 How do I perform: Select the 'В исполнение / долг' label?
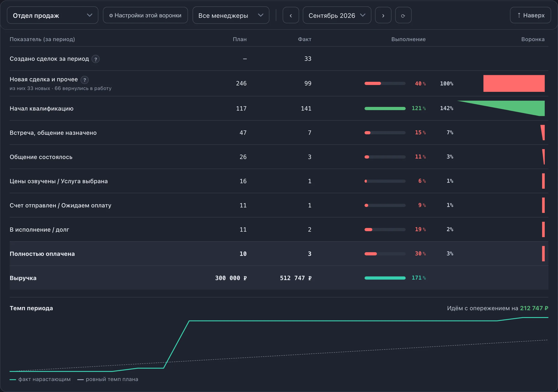(x=39, y=230)
